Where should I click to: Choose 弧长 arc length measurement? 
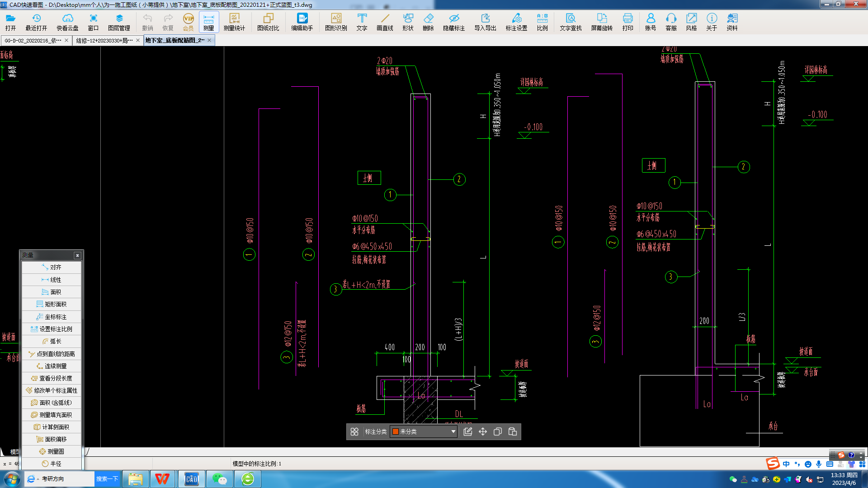52,341
